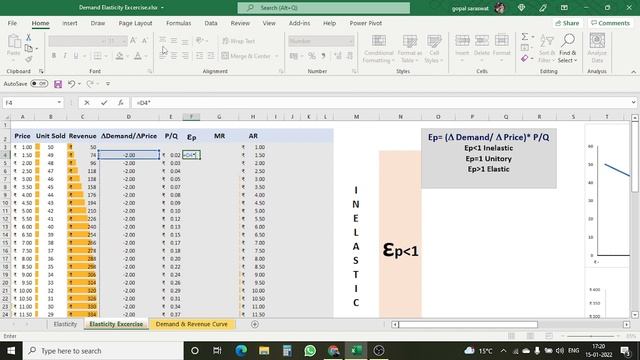Click the Undo arrow icon
640x360 pixels.
coord(71,84)
